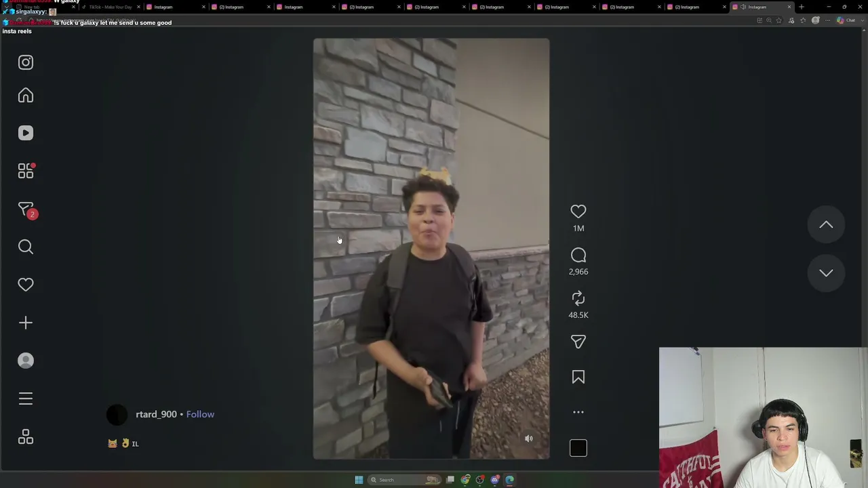The width and height of the screenshot is (868, 488).
Task: Like the reel with the heart button
Action: [578, 211]
